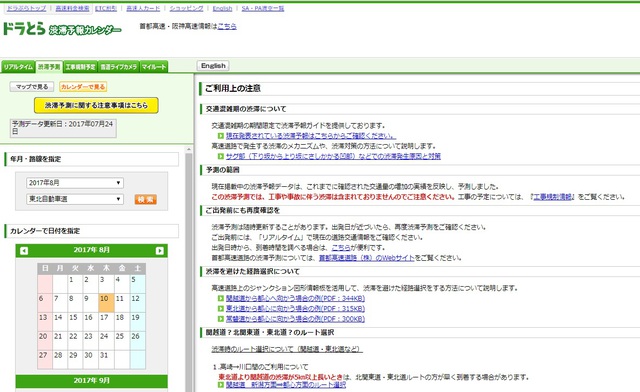Click ご出発前にも再度確認を heading
The image size is (640, 392).
[242, 211]
